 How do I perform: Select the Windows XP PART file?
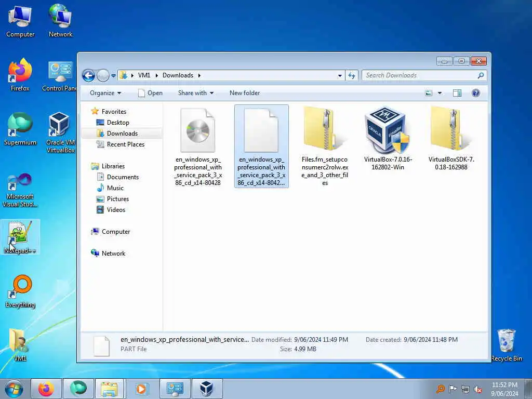click(261, 147)
